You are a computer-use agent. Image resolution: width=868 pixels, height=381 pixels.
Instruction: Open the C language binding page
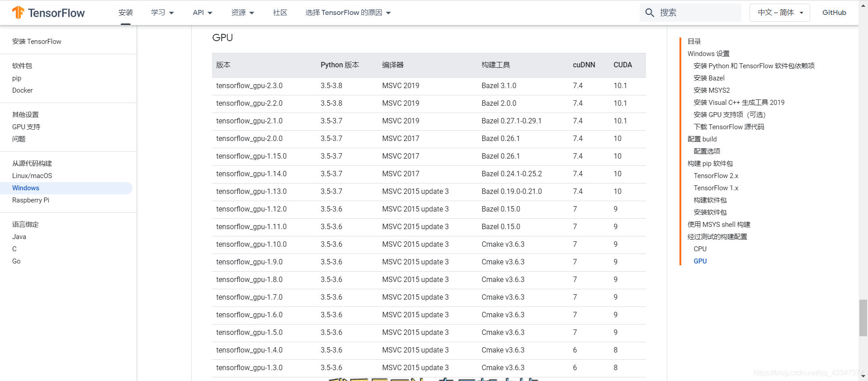coord(14,249)
